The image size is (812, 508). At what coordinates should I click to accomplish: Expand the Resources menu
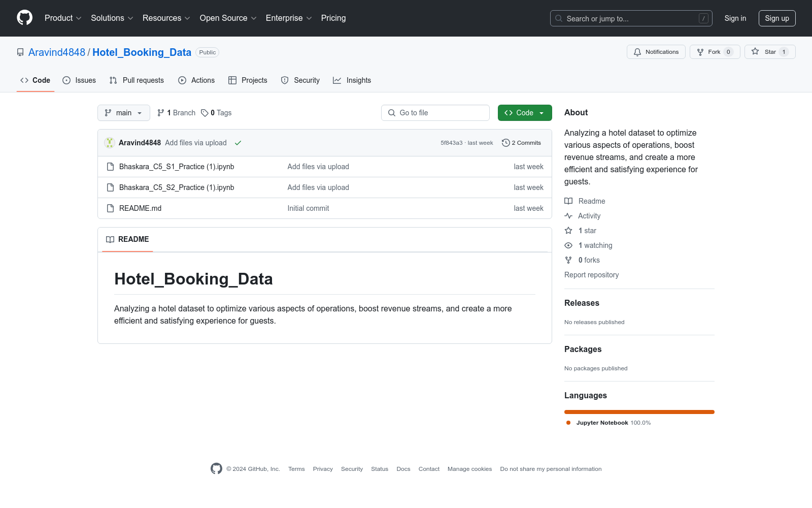pyautogui.click(x=166, y=18)
